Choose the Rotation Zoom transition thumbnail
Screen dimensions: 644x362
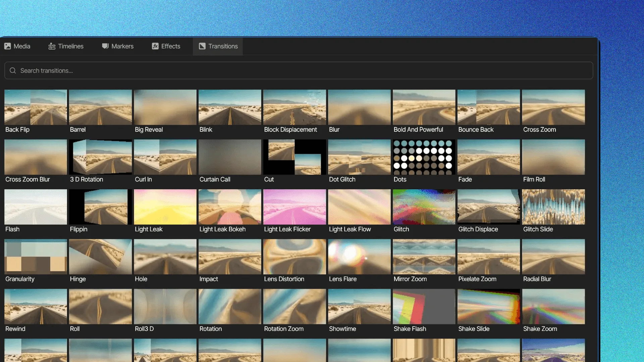pyautogui.click(x=294, y=306)
